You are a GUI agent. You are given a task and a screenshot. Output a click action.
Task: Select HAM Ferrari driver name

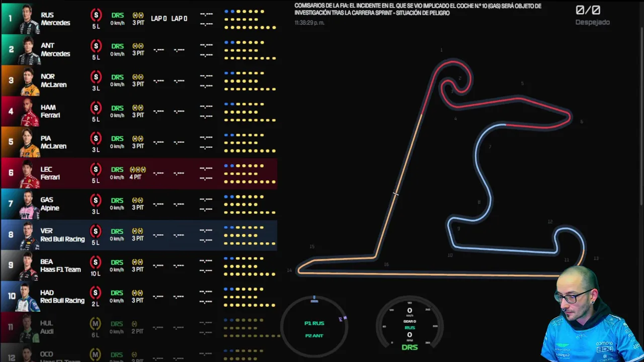pos(50,111)
